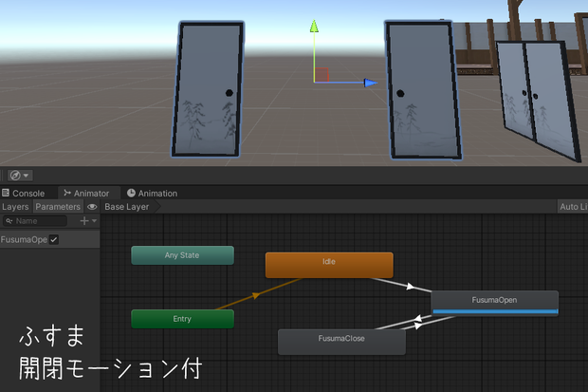
Task: Select the orange Idle state node
Action: point(329,265)
